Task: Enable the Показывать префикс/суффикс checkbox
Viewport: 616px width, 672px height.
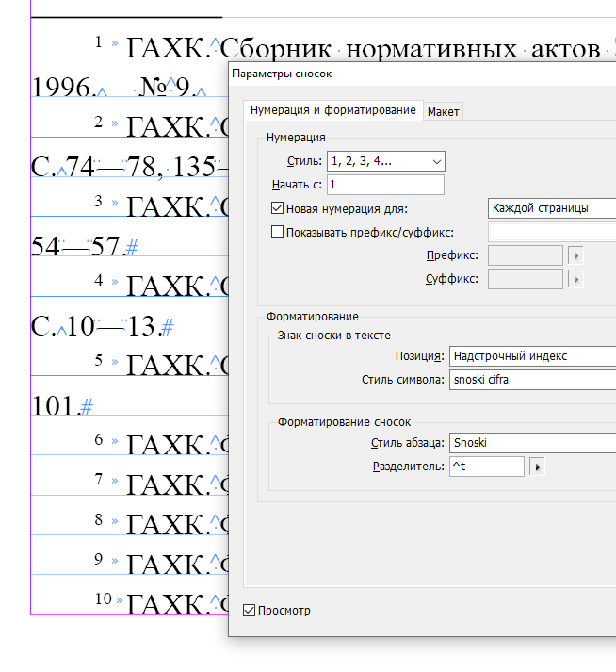Action: coord(277,232)
